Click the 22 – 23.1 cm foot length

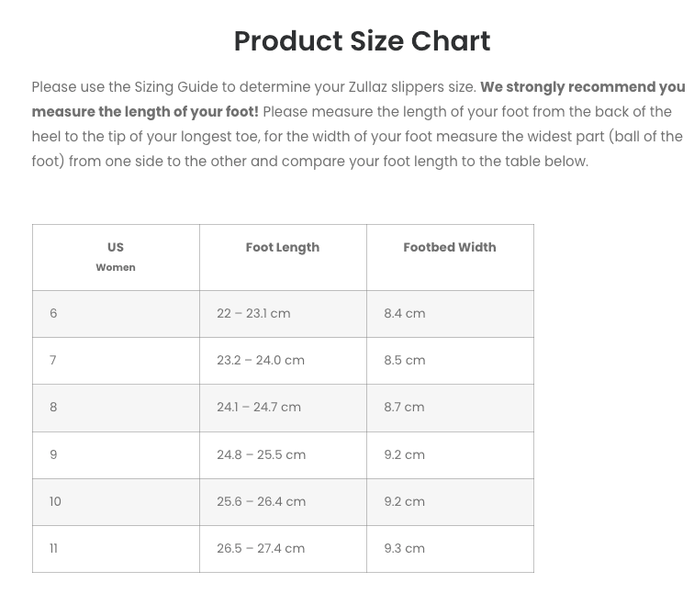(x=253, y=314)
